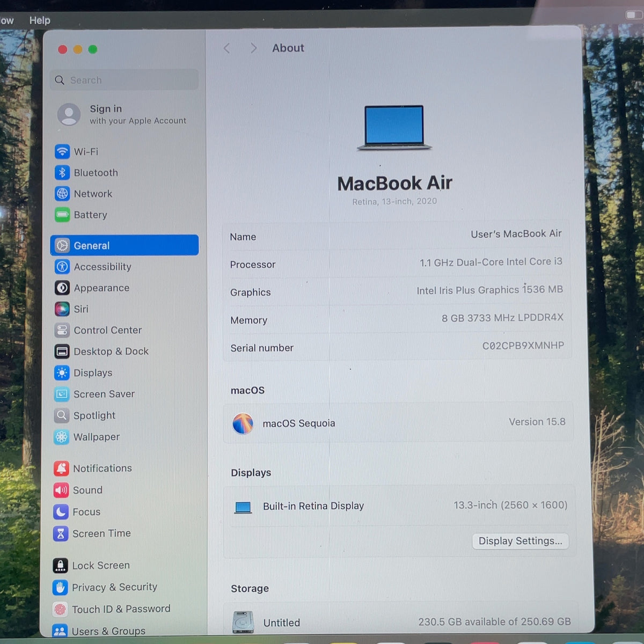Open the Help menu in menu bar
The height and width of the screenshot is (644, 644).
click(x=40, y=20)
